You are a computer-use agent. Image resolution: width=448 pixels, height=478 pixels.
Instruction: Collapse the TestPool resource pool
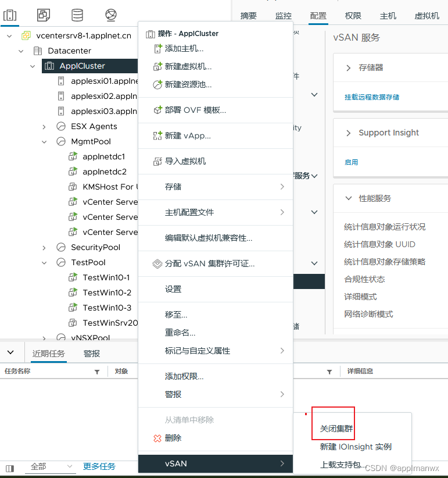pos(44,263)
